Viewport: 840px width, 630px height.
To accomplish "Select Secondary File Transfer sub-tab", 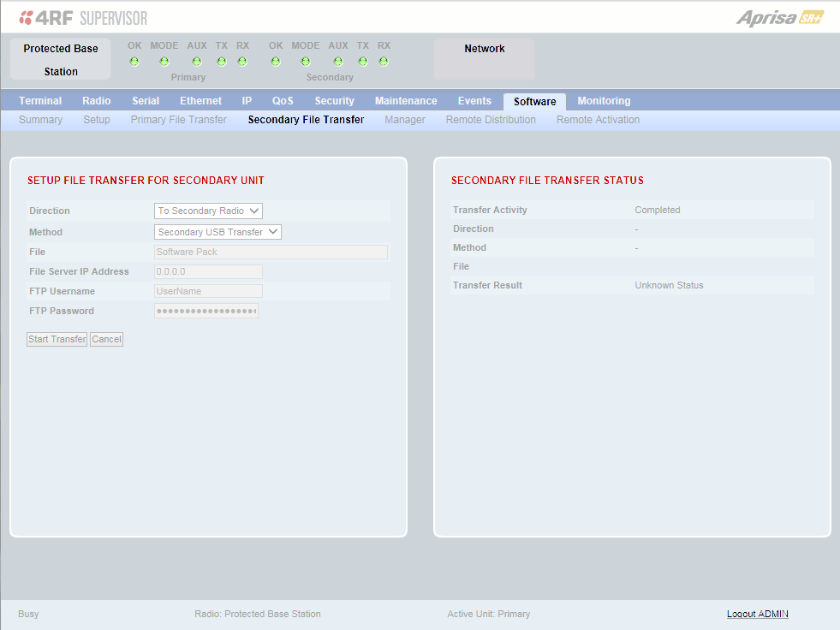I will 306,120.
